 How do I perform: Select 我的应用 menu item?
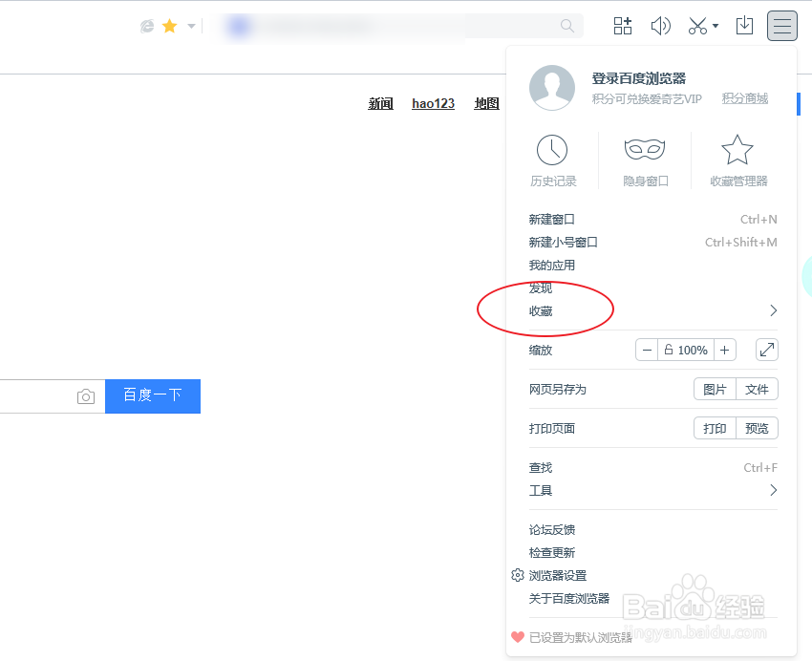pos(652,265)
